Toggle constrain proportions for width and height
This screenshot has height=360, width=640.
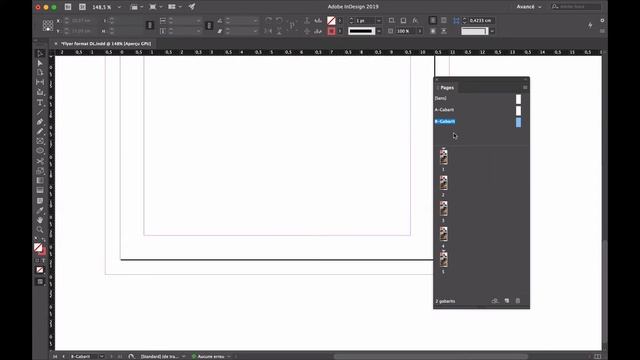pos(150,26)
